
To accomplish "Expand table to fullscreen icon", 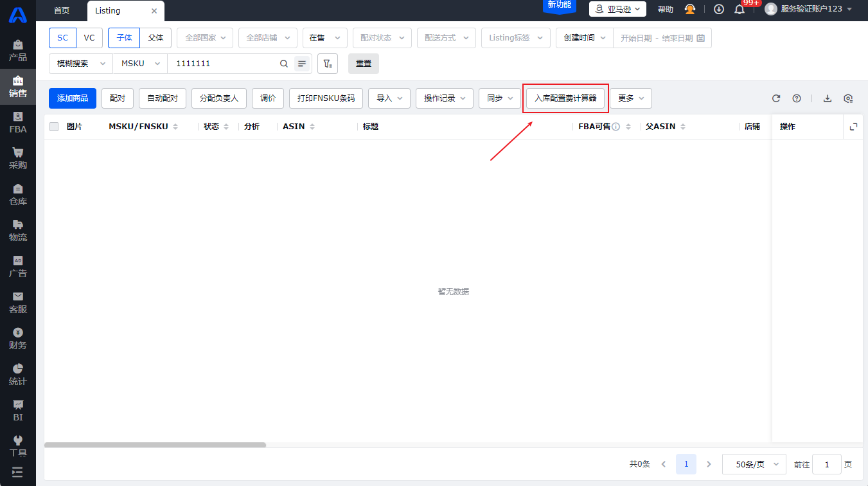I will tap(853, 127).
